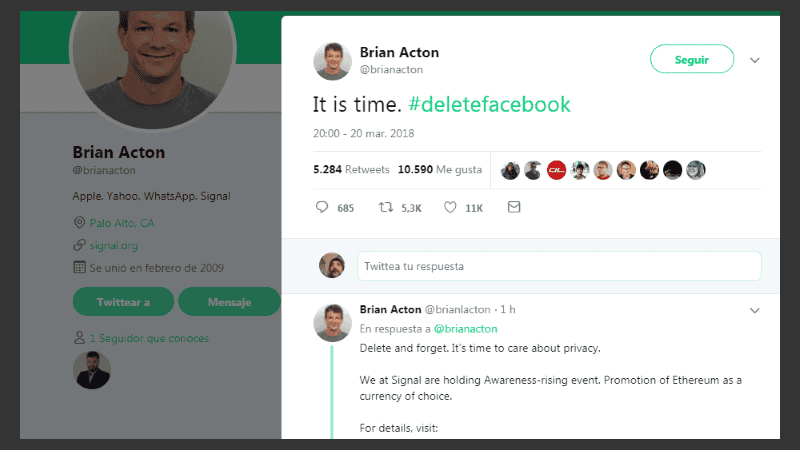This screenshot has height=450, width=800.
Task: Click the Palo Alto, CA location link
Action: [121, 223]
